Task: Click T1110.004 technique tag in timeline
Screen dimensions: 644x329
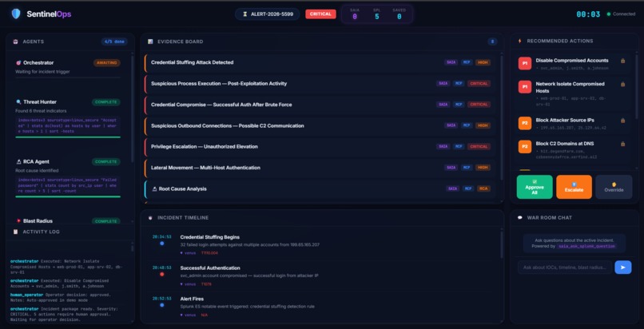Action: [x=209, y=253]
